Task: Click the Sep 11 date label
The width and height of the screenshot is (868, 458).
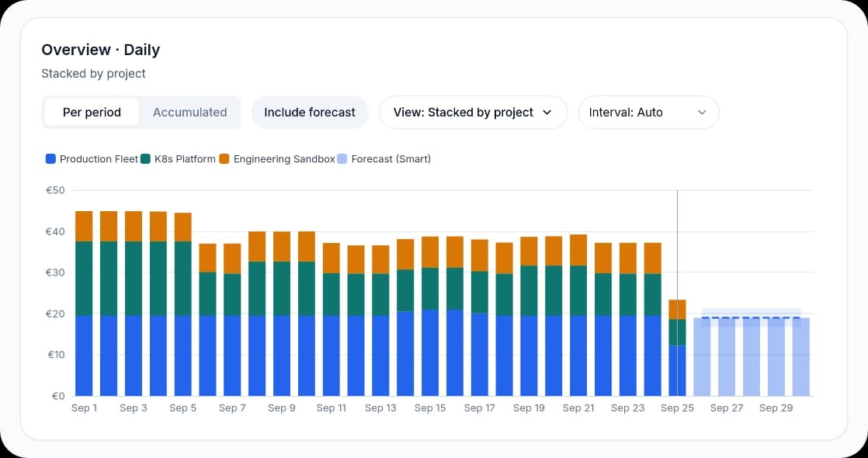Action: (x=331, y=408)
